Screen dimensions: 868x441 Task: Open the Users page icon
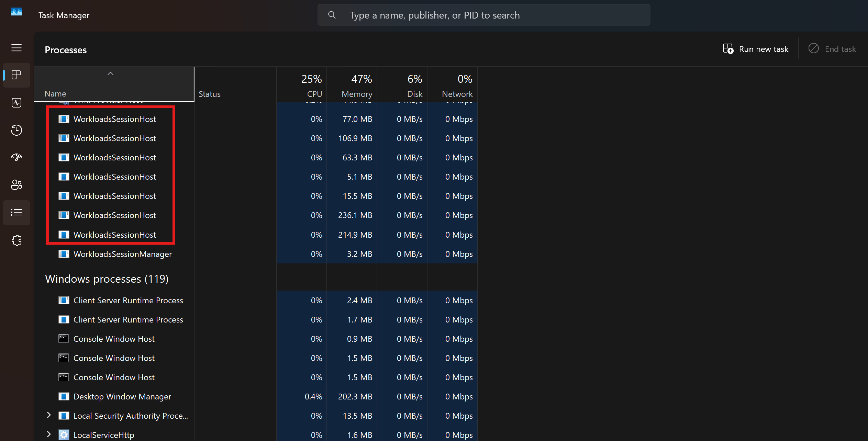pyautogui.click(x=16, y=185)
